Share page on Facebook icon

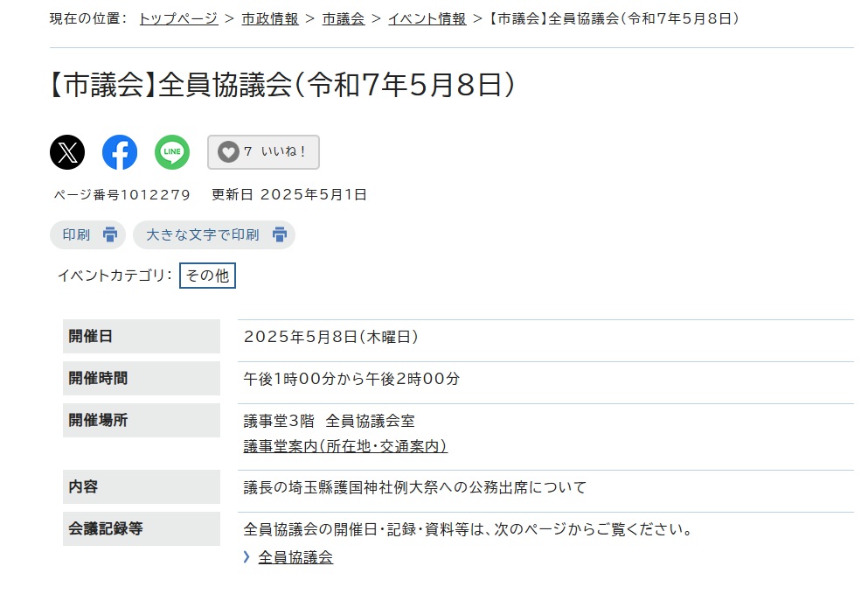pyautogui.click(x=120, y=152)
